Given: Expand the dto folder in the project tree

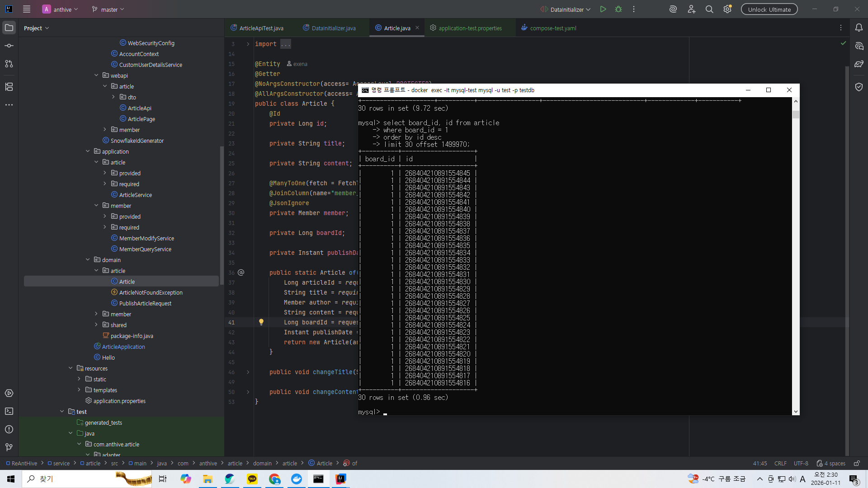Looking at the screenshot, I should tap(113, 97).
